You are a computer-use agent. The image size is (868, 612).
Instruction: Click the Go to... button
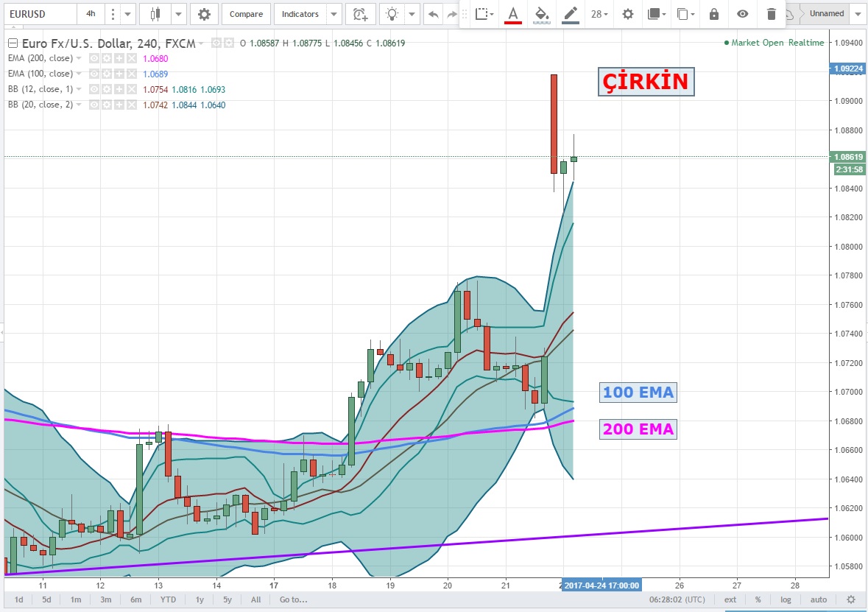click(x=293, y=599)
